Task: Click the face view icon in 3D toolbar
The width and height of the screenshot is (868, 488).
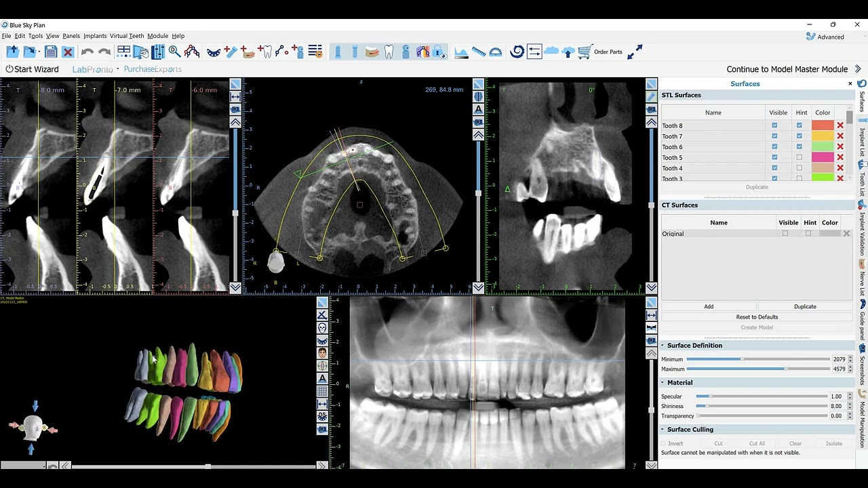Action: click(322, 353)
